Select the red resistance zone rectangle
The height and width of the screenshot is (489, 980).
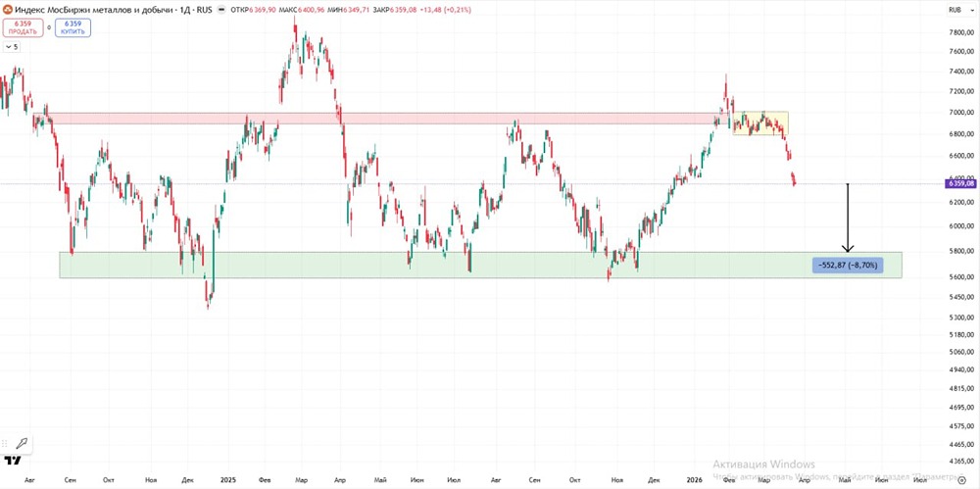pos(380,119)
